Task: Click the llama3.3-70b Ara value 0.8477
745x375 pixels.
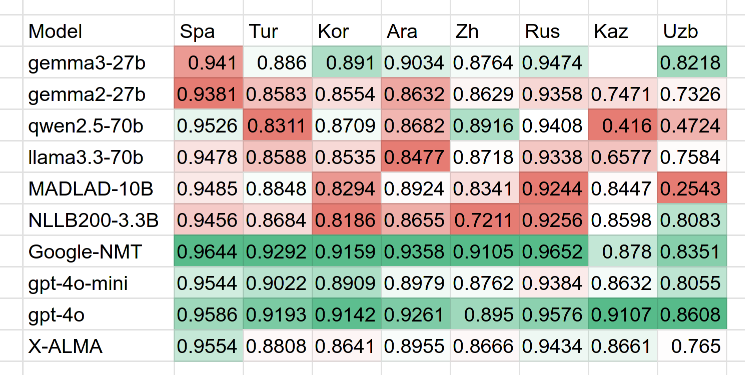Action: pyautogui.click(x=416, y=157)
